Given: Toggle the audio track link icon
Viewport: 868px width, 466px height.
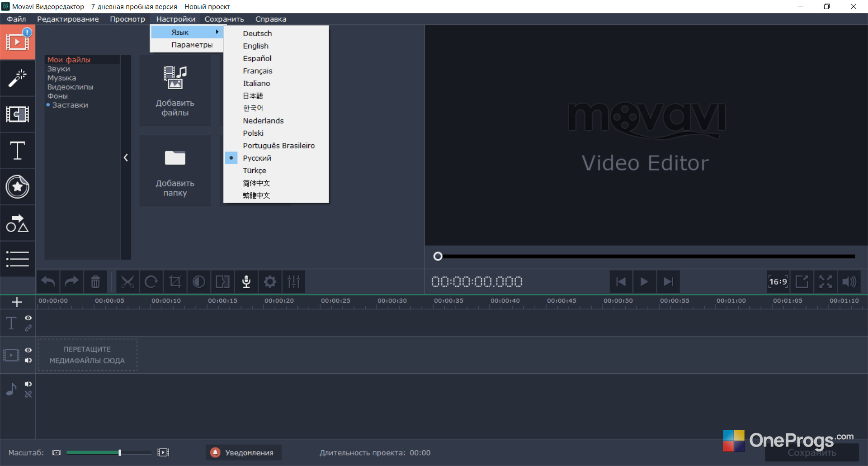Looking at the screenshot, I should click(x=28, y=394).
